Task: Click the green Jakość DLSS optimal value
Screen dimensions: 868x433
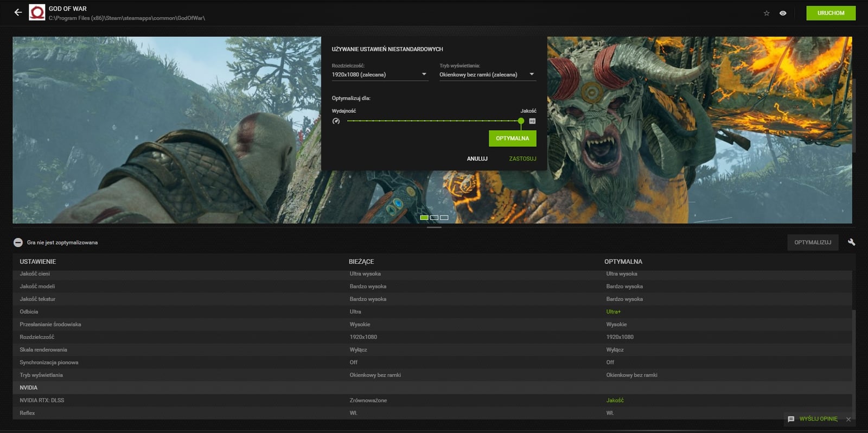Action: point(615,400)
